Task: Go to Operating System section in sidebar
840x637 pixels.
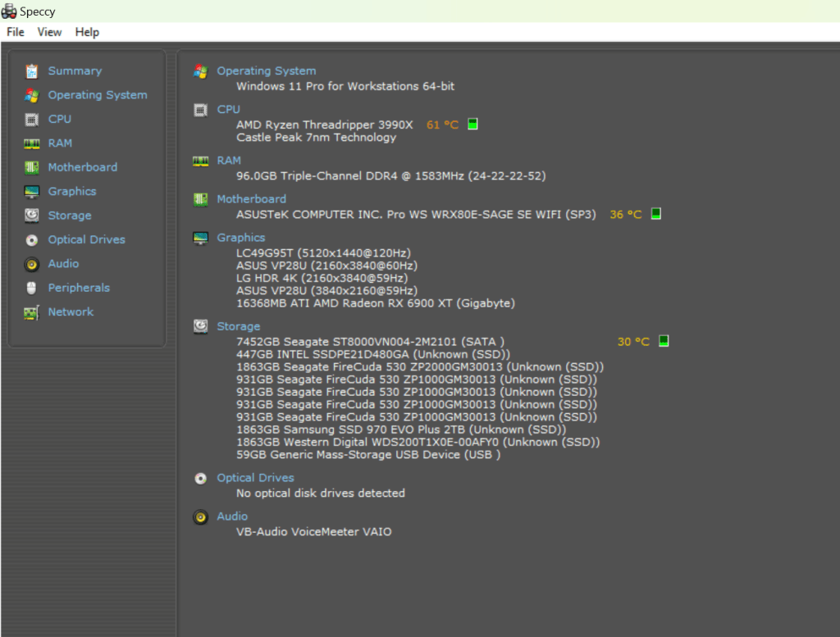Action: pyautogui.click(x=98, y=95)
